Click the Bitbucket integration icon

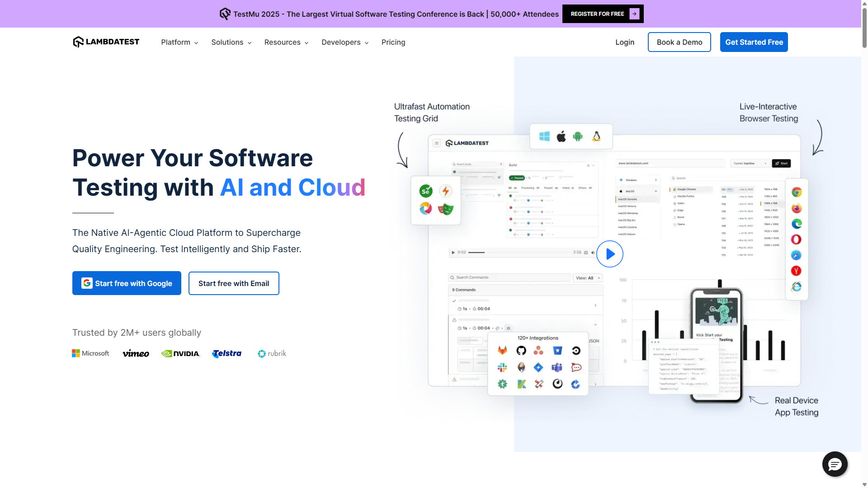[557, 350]
